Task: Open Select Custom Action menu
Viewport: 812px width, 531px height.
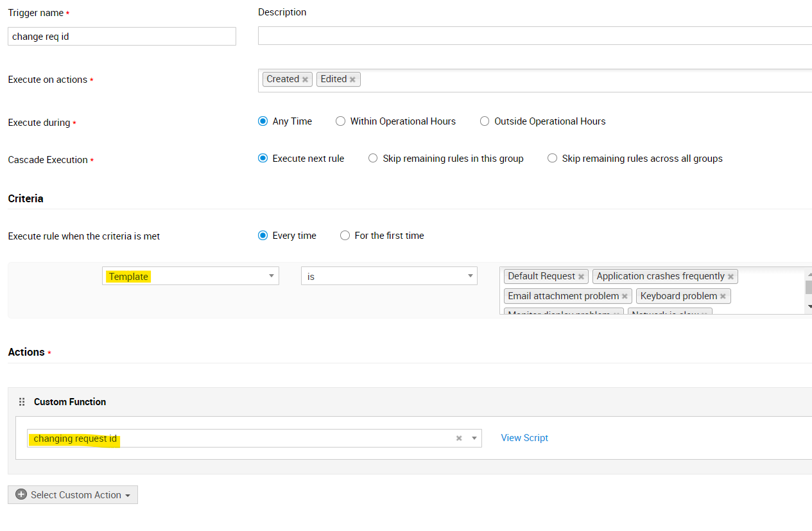Action: click(73, 495)
